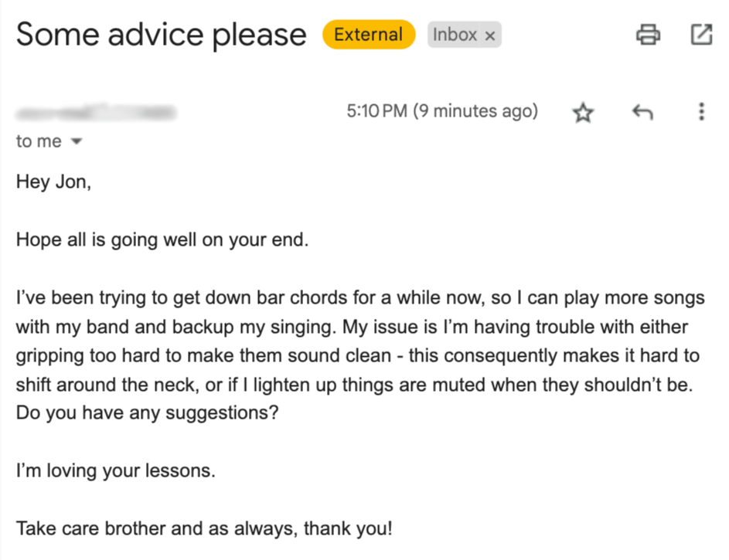Open the email in a new window
This screenshot has height=560, width=729.
tap(700, 34)
